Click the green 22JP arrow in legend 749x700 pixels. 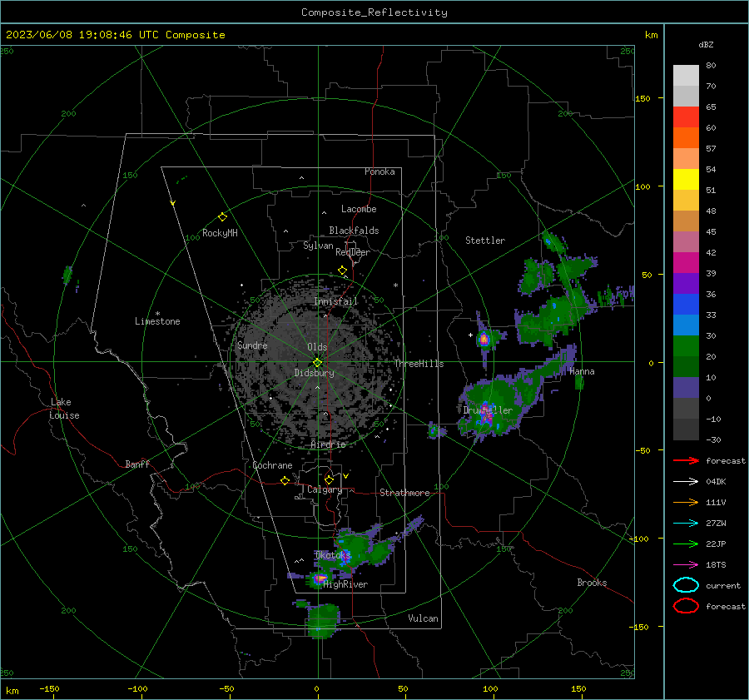tap(686, 544)
